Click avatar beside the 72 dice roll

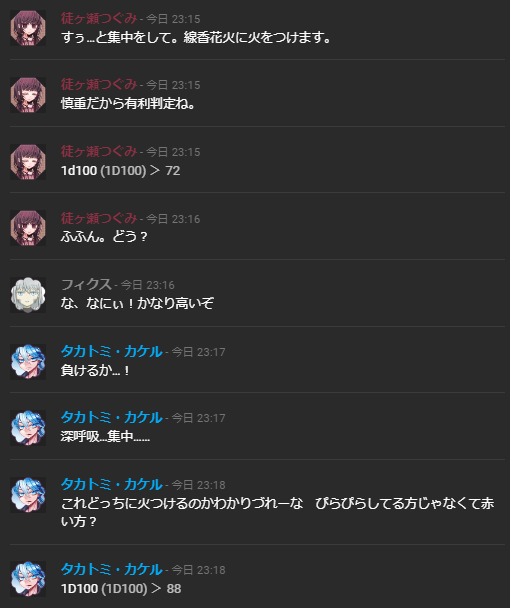pyautogui.click(x=28, y=162)
